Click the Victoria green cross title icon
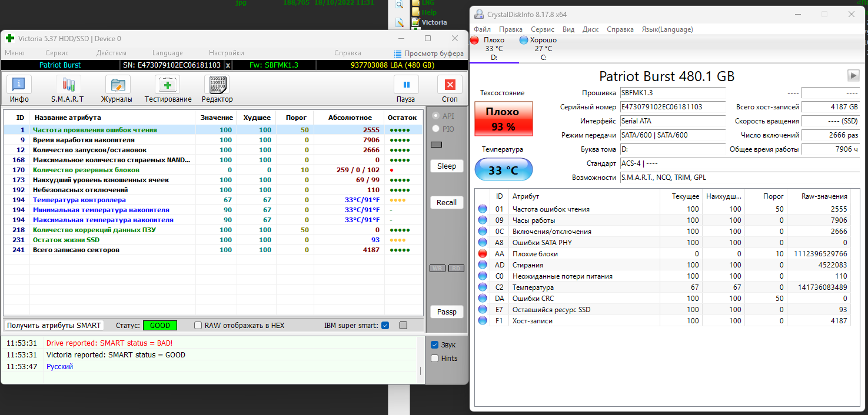The width and height of the screenshot is (868, 415). pos(10,39)
